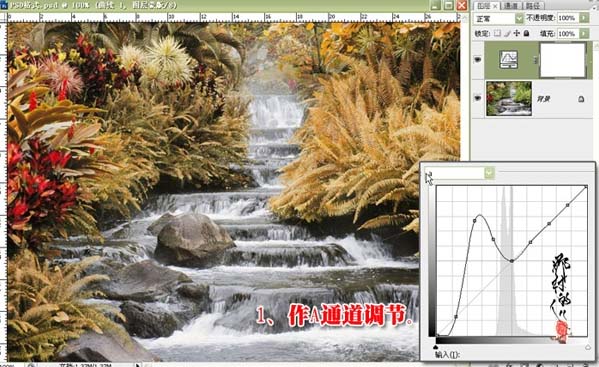599x367 pixels.
Task: Click the 填充 100% value field
Action: pyautogui.click(x=568, y=34)
